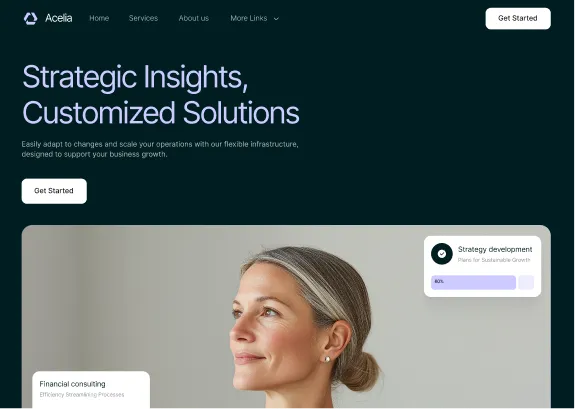
Task: Select the Strategy development card title
Action: 495,249
